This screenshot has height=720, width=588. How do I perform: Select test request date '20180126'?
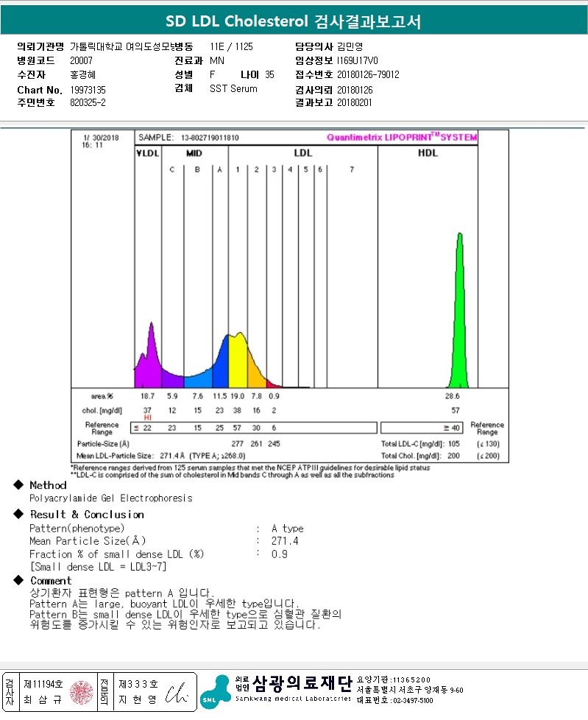[x=355, y=90]
